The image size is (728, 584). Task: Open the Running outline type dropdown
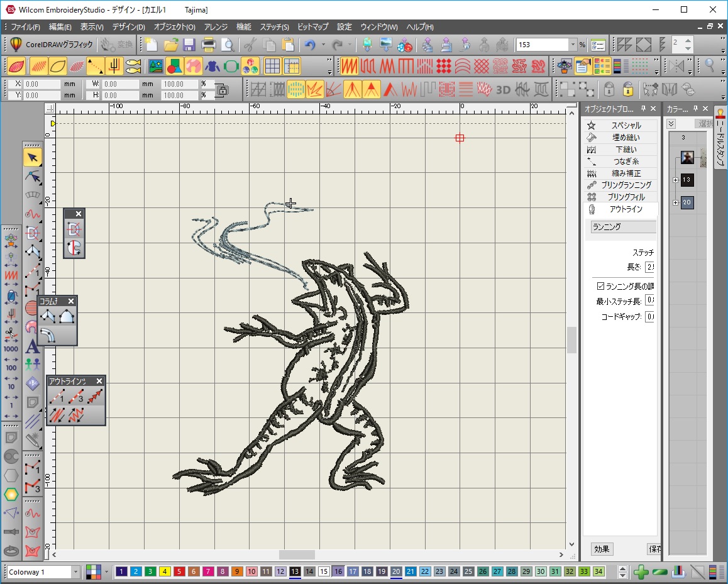pos(624,226)
